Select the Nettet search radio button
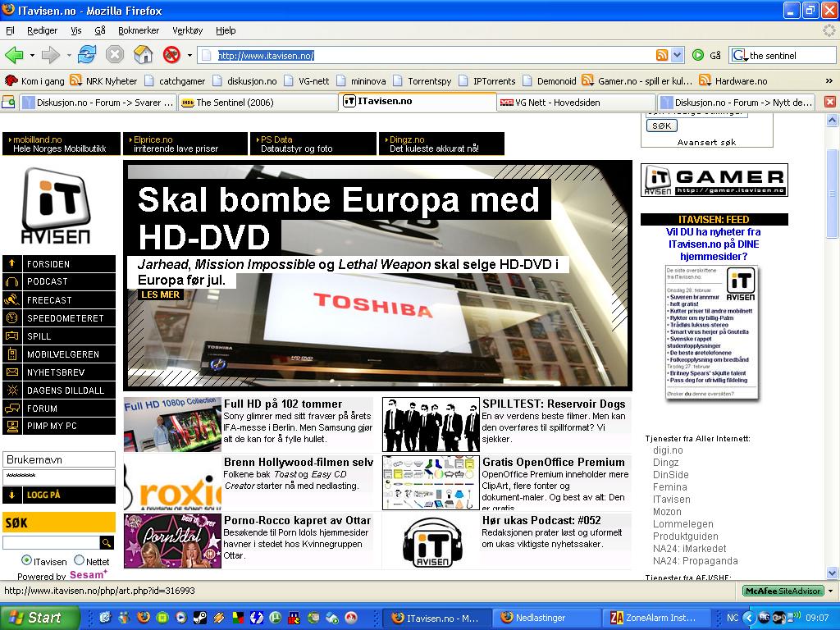 pyautogui.click(x=80, y=560)
